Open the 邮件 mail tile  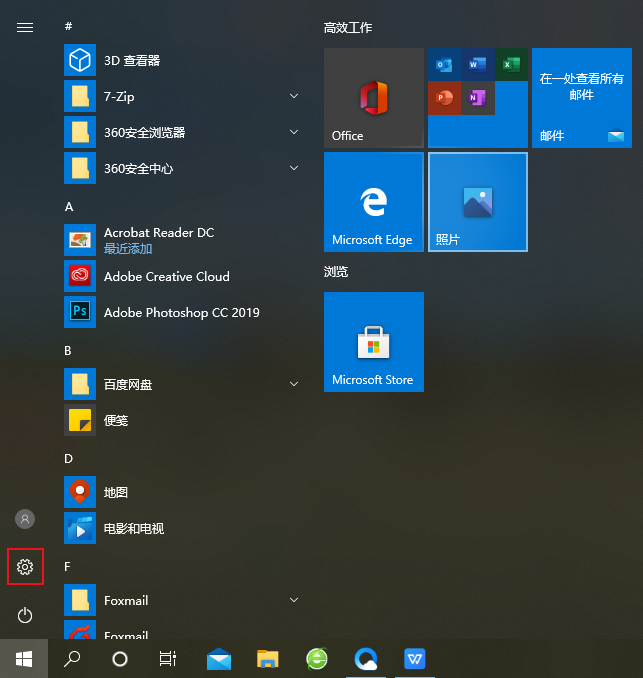pyautogui.click(x=582, y=98)
